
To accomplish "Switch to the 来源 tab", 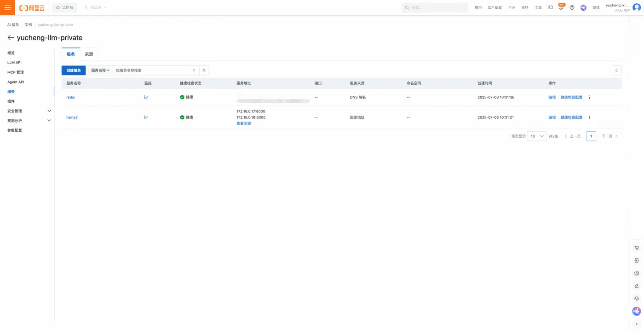I will coord(89,54).
